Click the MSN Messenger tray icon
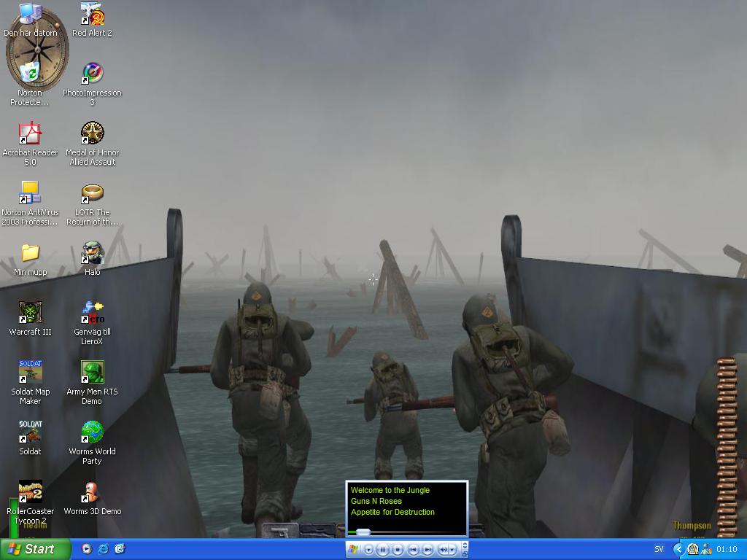This screenshot has width=747, height=560. coord(706,550)
